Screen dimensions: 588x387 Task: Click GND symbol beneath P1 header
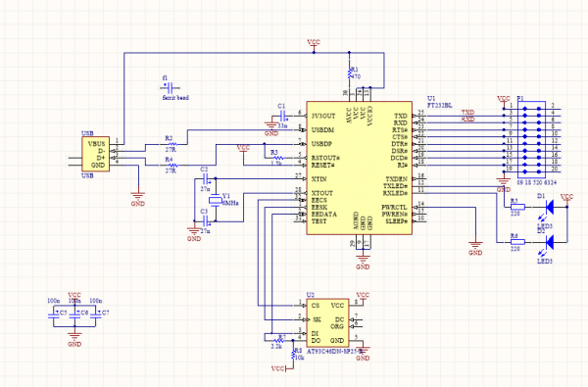(504, 185)
